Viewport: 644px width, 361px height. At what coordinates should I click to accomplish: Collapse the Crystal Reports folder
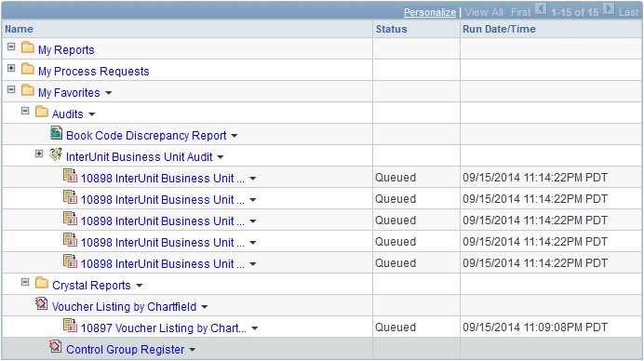pyautogui.click(x=25, y=282)
